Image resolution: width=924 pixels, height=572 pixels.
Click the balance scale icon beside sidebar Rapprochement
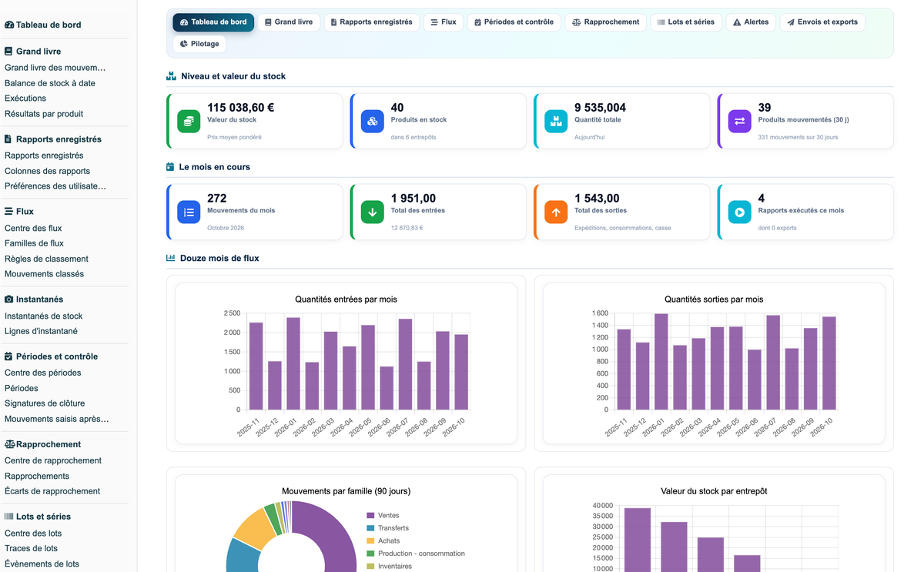click(10, 444)
